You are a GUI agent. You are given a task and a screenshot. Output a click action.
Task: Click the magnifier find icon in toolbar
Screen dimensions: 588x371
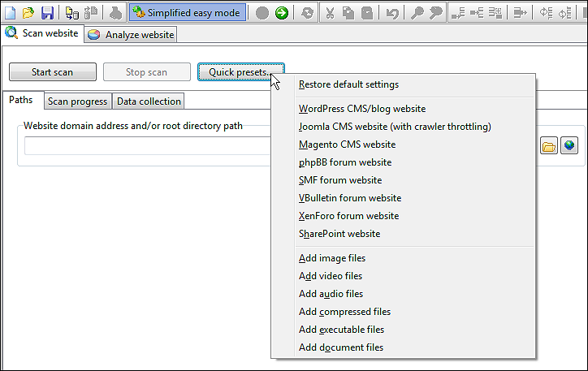[417, 13]
